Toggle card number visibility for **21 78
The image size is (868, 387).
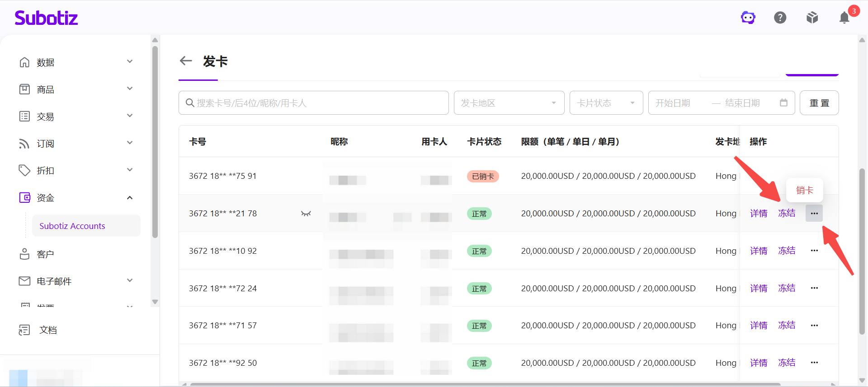(306, 214)
